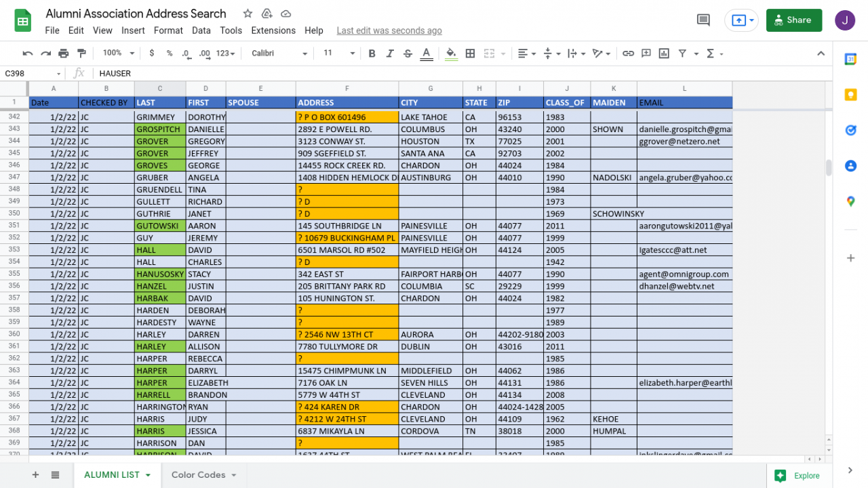The height and width of the screenshot is (488, 868).
Task: Click the redo icon
Action: click(x=45, y=54)
